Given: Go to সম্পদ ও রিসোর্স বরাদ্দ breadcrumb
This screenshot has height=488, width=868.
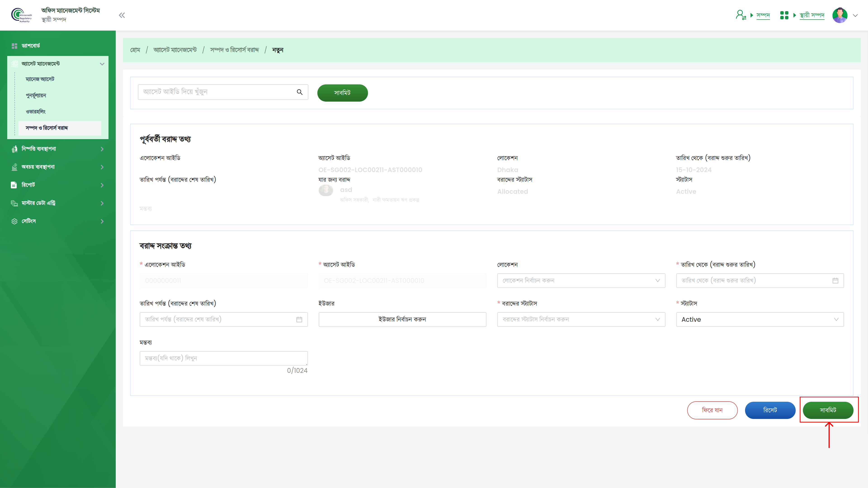Looking at the screenshot, I should pos(235,50).
